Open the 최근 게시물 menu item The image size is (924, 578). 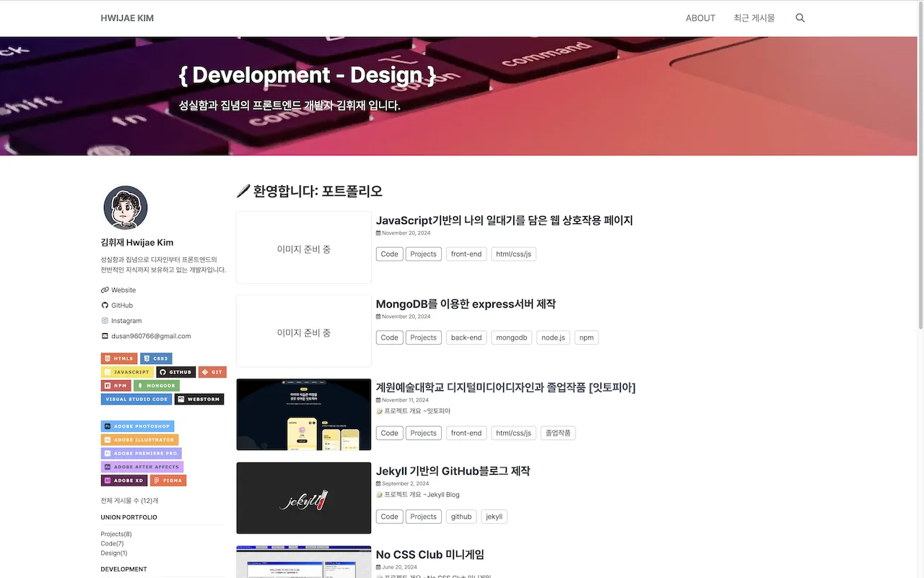click(x=754, y=17)
